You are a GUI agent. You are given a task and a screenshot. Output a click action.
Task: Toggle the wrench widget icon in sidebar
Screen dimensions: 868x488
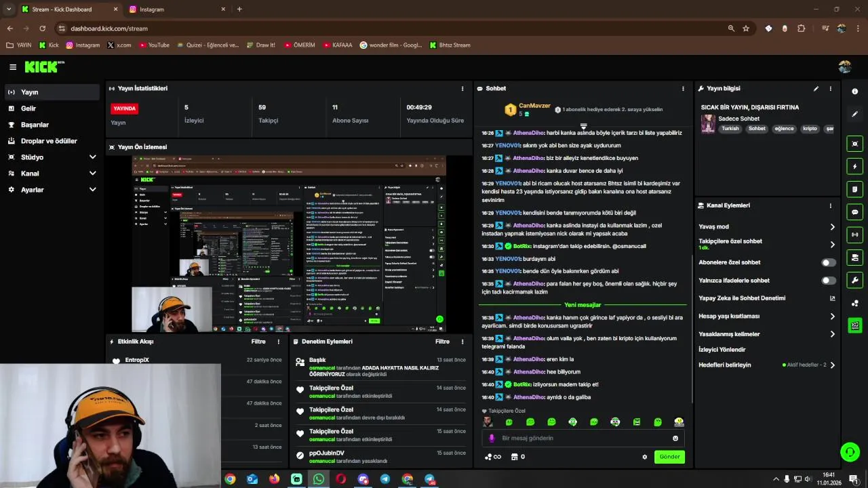pyautogui.click(x=855, y=280)
